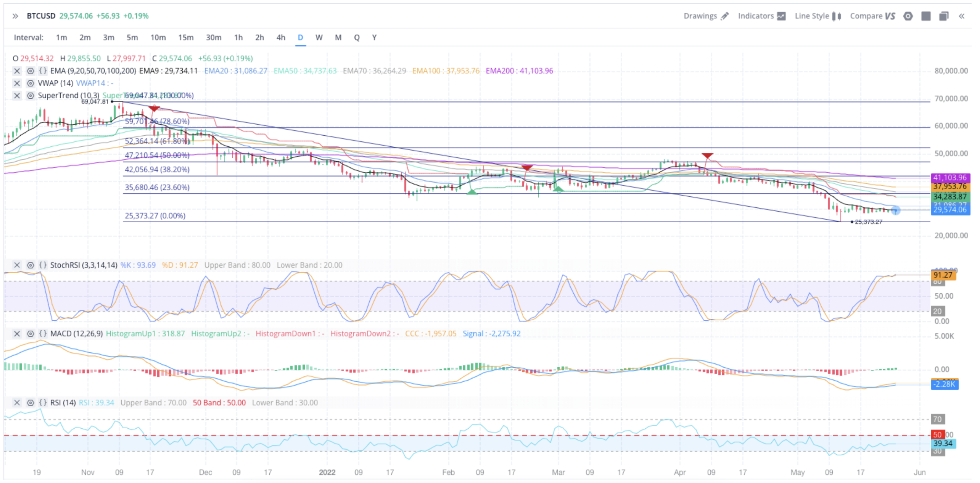The image size is (980, 483).
Task: Open EMA settings via curly braces icon
Action: pyautogui.click(x=43, y=71)
